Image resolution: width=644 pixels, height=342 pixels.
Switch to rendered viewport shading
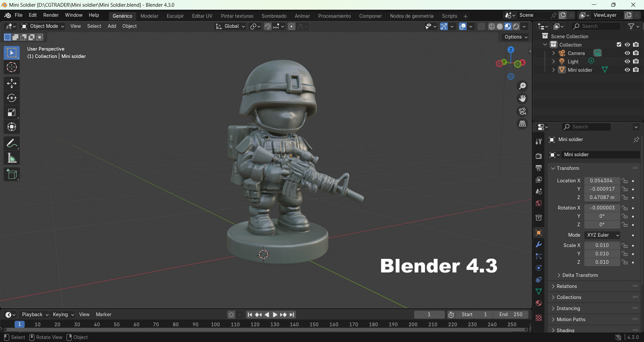tap(516, 26)
